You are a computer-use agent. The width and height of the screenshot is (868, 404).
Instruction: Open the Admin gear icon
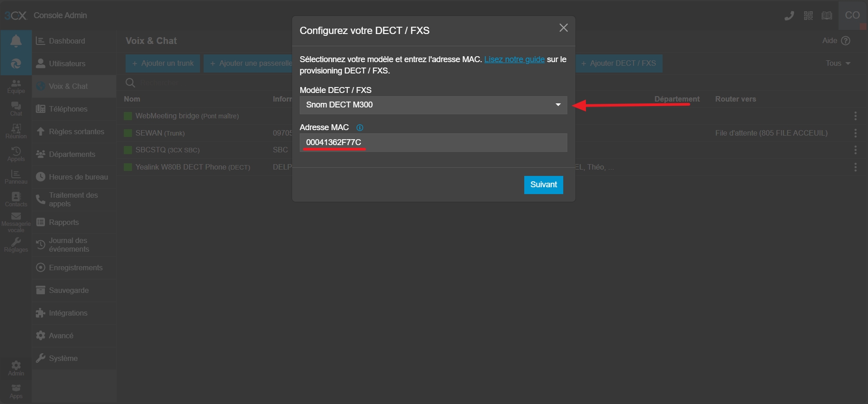(16, 369)
